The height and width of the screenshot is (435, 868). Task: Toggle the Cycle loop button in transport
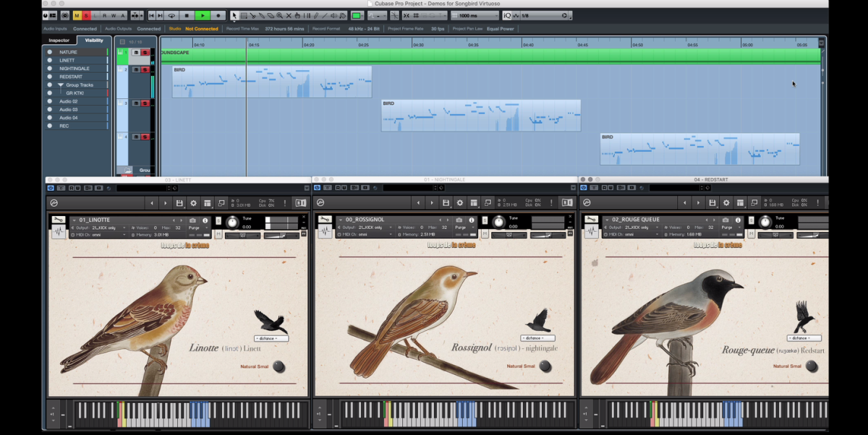click(x=171, y=15)
